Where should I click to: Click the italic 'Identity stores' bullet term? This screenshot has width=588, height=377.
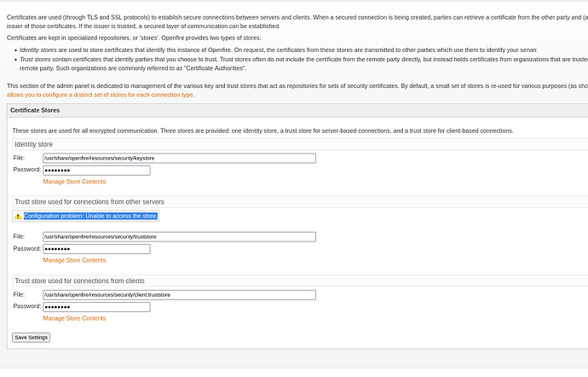37,51
